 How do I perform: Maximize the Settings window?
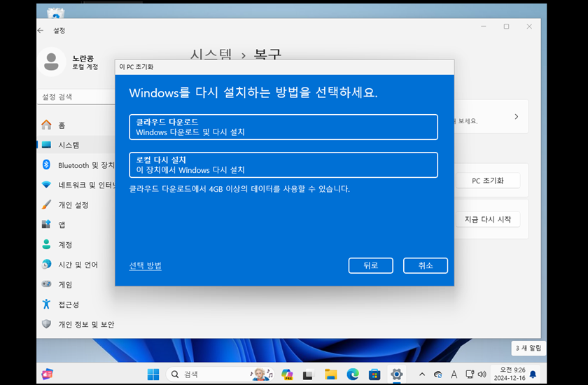coord(506,26)
